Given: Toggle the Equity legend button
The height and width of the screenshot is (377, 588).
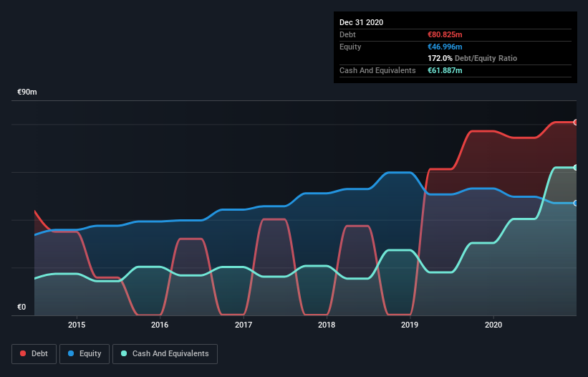Looking at the screenshot, I should tap(85, 354).
